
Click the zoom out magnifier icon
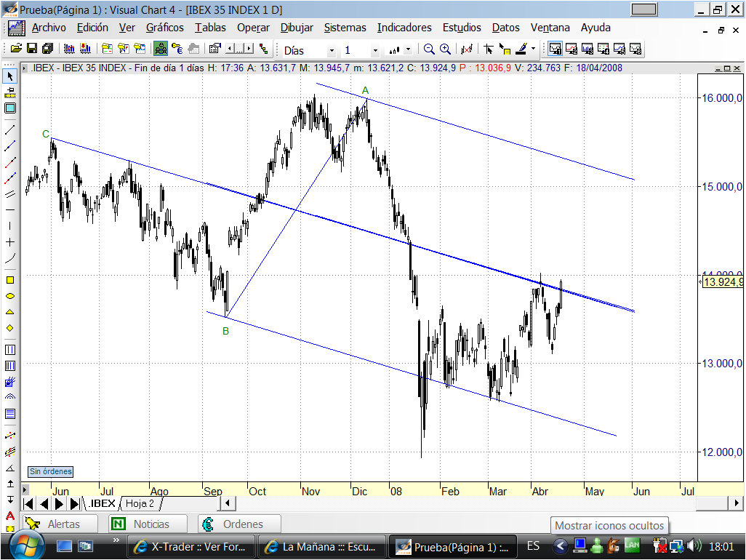pos(429,49)
